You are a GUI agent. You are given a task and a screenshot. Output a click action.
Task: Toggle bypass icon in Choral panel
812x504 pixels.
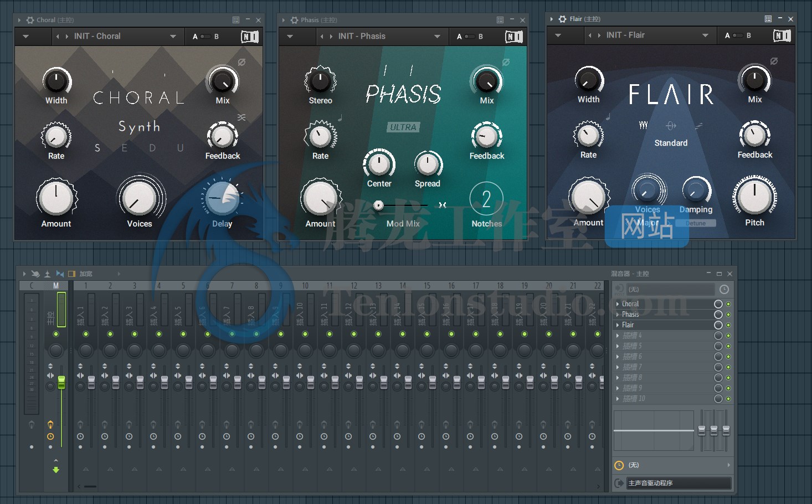pos(241,62)
